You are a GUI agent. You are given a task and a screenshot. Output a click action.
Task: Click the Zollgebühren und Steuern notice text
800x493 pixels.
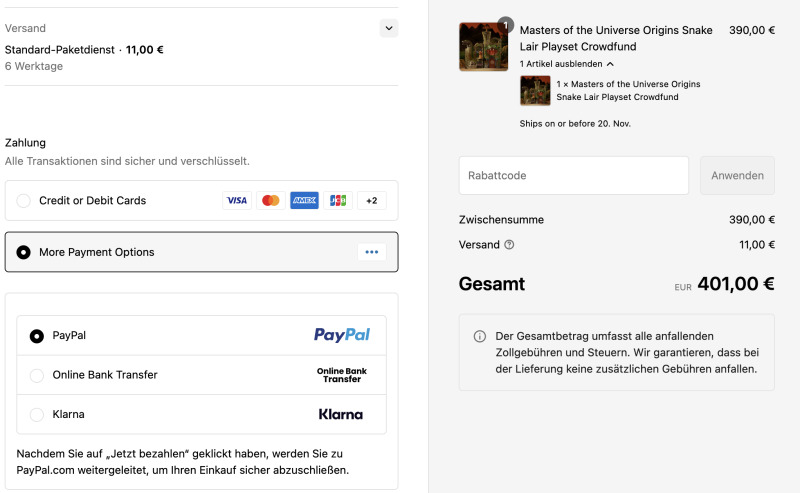click(x=627, y=353)
